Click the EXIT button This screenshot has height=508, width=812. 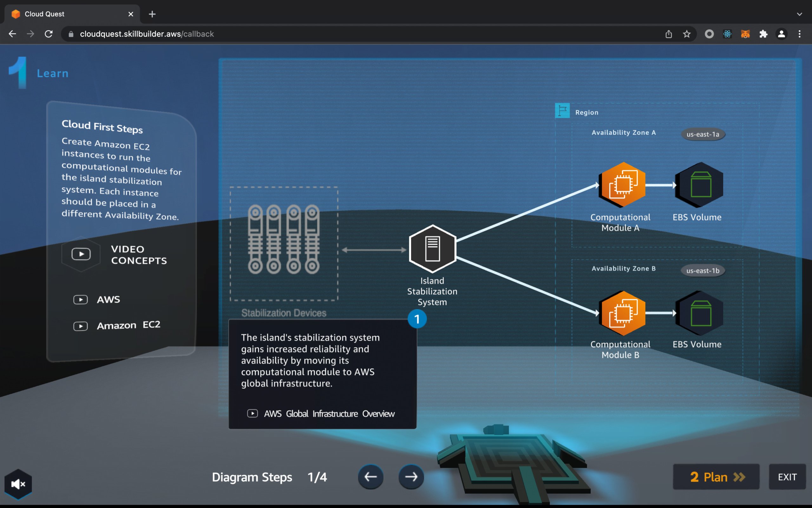point(787,477)
